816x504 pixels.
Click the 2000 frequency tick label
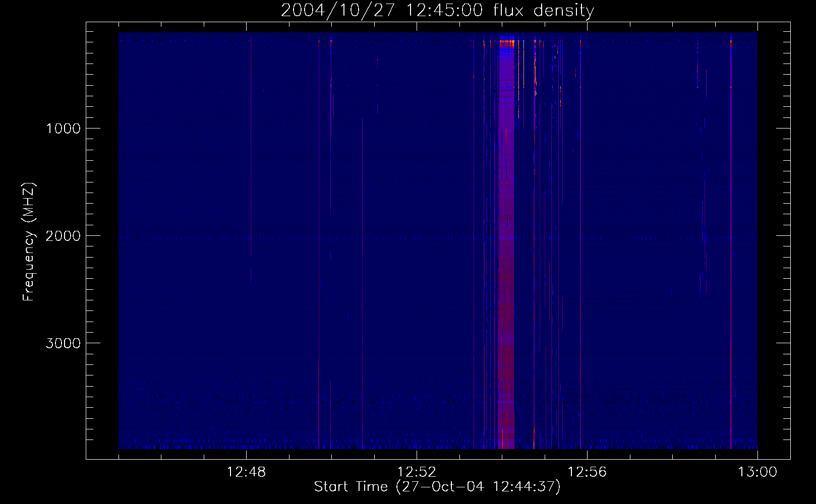coord(63,236)
